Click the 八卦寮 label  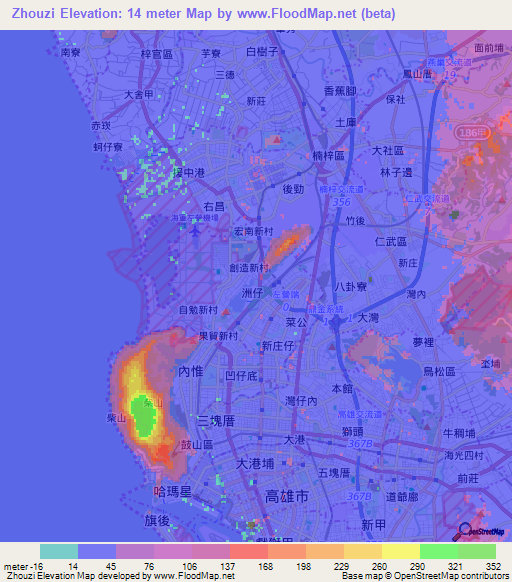click(x=351, y=286)
